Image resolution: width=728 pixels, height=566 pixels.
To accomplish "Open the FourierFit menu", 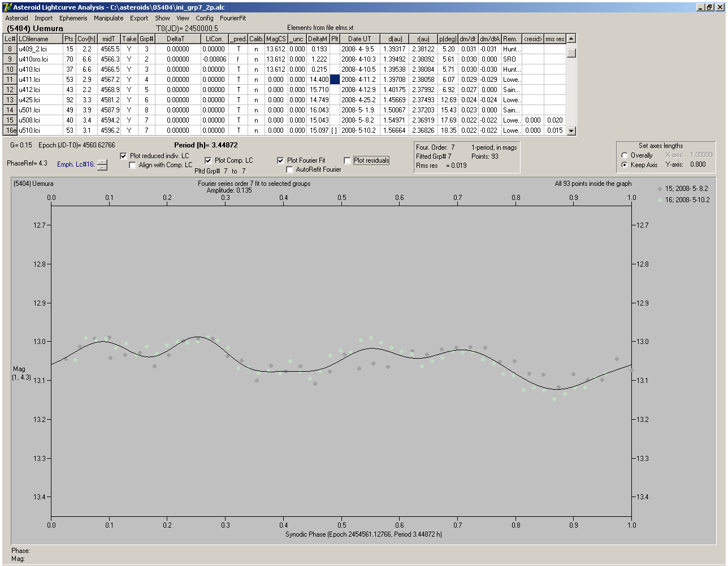I will pos(233,18).
